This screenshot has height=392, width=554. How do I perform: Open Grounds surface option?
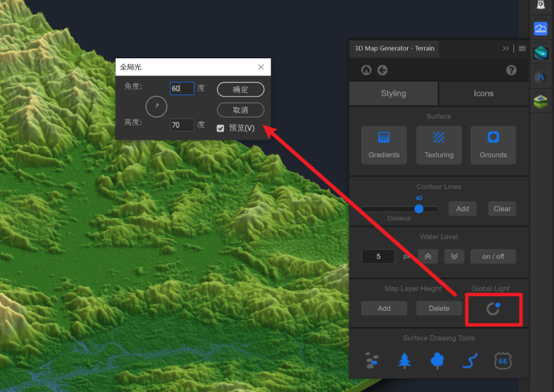(x=493, y=145)
